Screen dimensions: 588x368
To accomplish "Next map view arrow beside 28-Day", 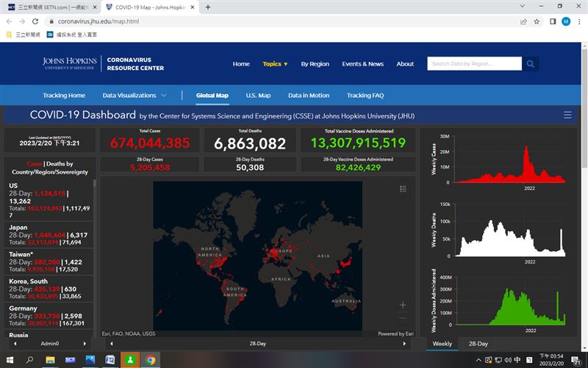I will pyautogui.click(x=404, y=344).
